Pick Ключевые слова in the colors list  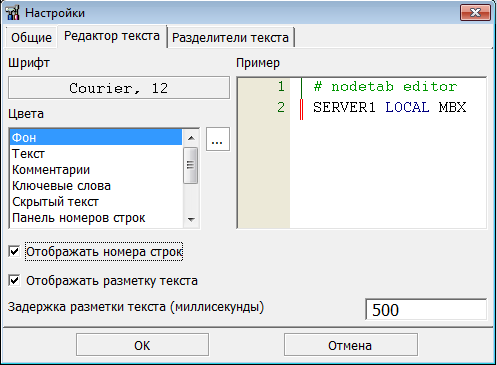tap(96, 186)
